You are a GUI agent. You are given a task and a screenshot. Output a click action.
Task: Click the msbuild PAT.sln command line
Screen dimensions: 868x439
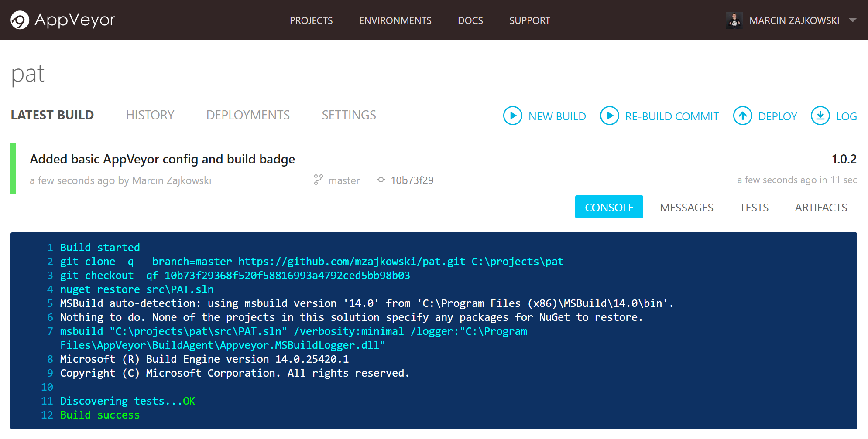tap(293, 338)
